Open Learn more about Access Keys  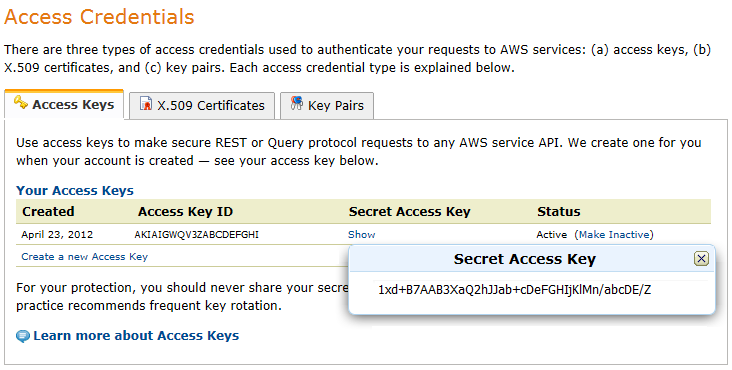[136, 336]
